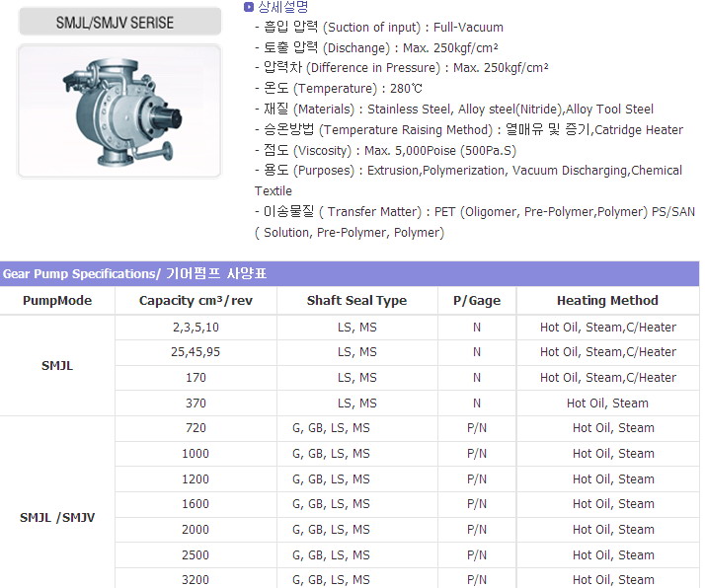This screenshot has width=705, height=588.
Task: Click the PumpMode column header
Action: [57, 301]
